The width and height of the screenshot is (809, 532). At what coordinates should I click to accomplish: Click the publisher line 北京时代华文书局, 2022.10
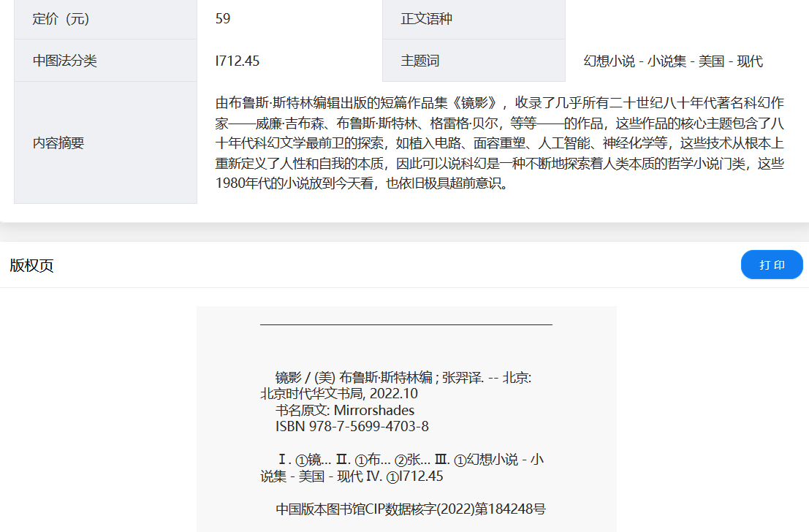tap(339, 394)
